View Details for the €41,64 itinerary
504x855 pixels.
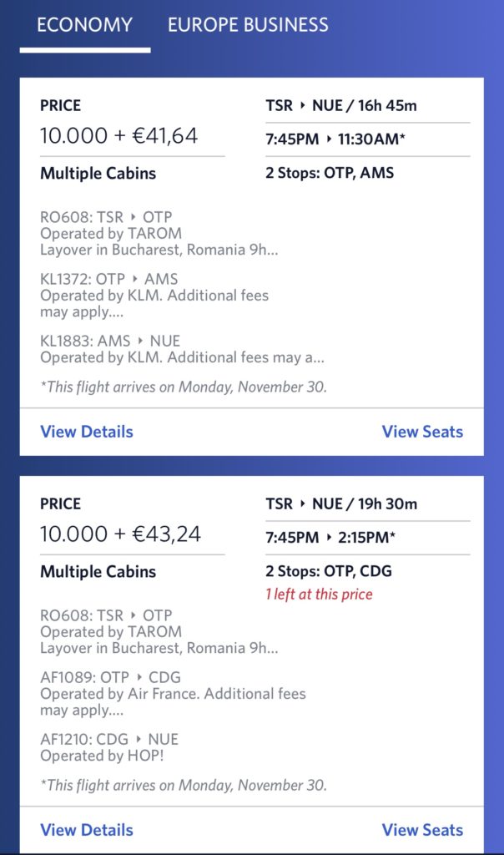87,432
